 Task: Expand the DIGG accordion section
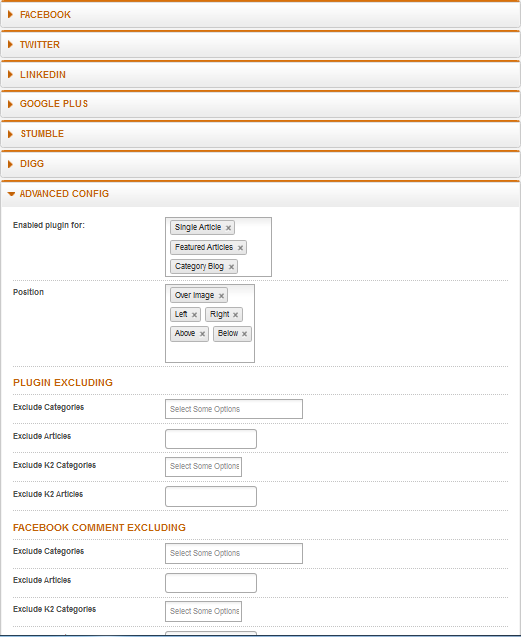pos(260,164)
